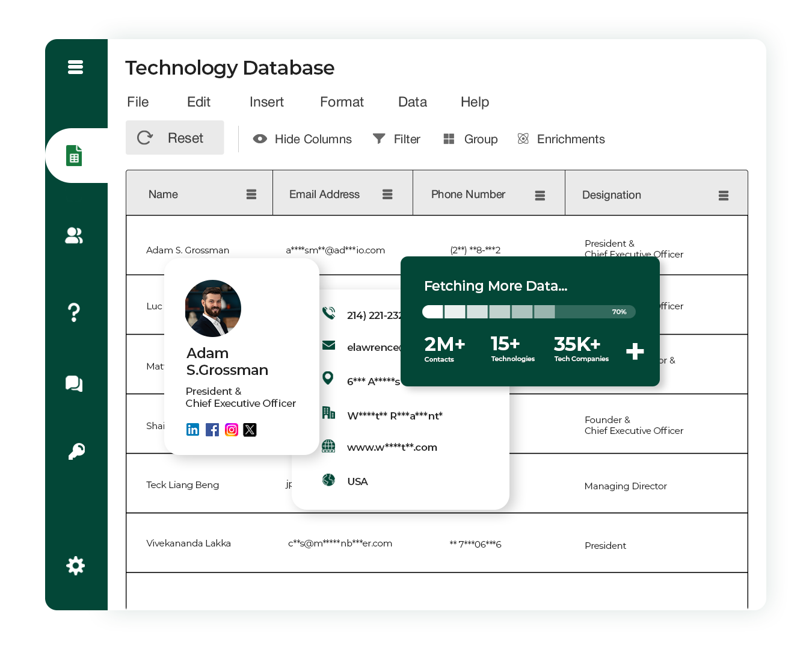Image resolution: width=812 pixels, height=650 pixels.
Task: Click the 70% data fetch progress bar
Action: click(x=528, y=312)
